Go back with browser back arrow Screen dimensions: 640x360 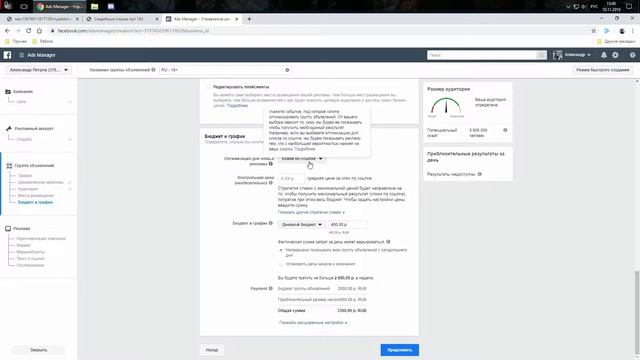[x=7, y=31]
